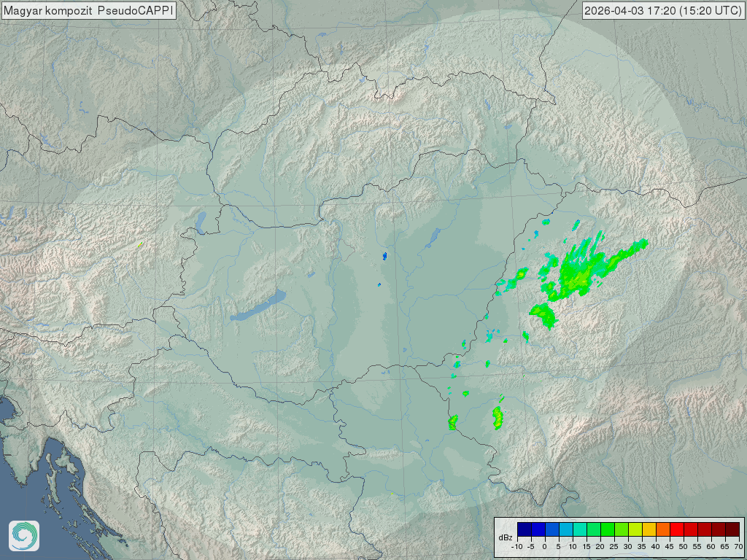
Task: Select the darkest navy swatch above -10
Action: pos(524,529)
